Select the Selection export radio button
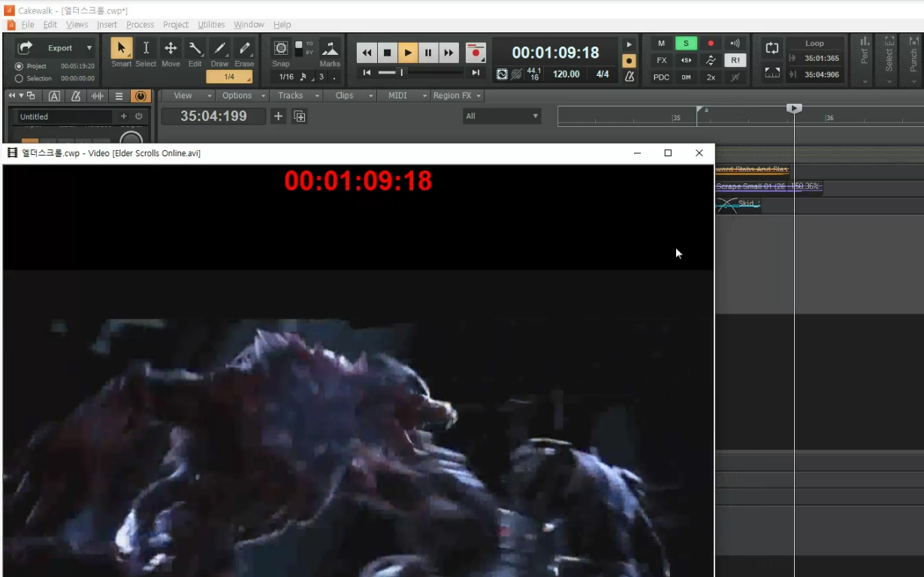 pos(19,78)
